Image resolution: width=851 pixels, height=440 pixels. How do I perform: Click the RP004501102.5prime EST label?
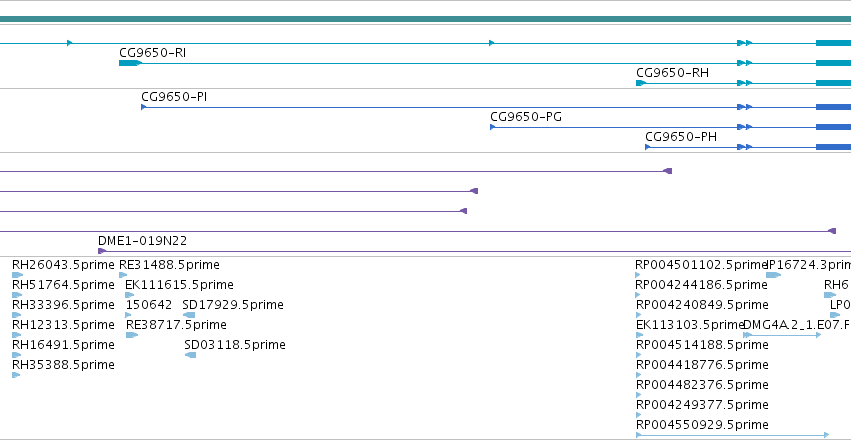point(701,265)
